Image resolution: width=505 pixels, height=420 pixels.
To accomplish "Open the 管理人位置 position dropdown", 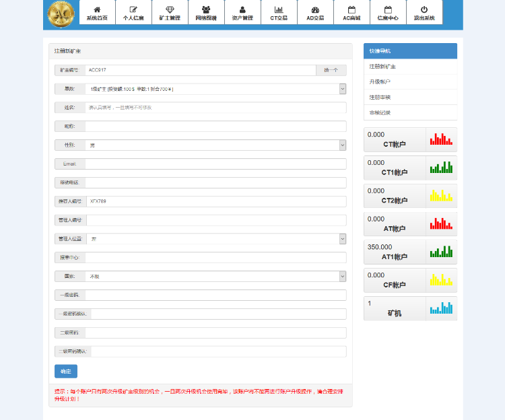I will [x=216, y=239].
